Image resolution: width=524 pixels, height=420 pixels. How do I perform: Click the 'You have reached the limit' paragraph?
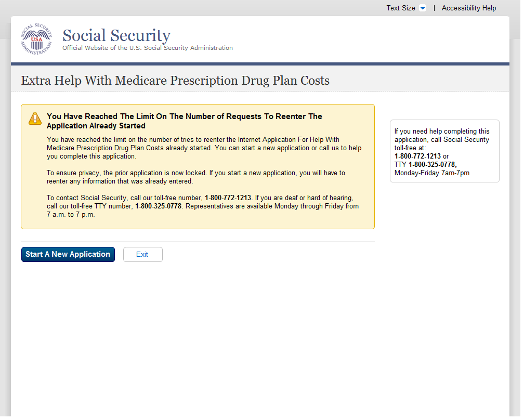pos(204,148)
